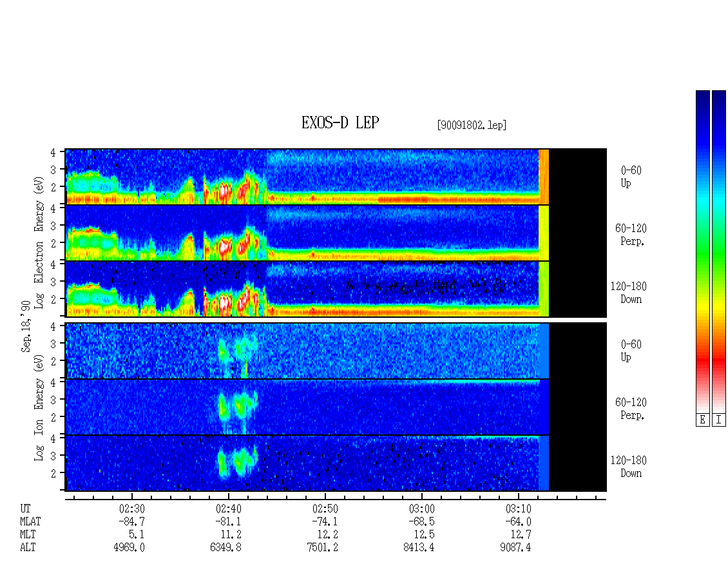The width and height of the screenshot is (728, 564).
Task: Click the MLAT value -84.7
Action: (x=132, y=521)
